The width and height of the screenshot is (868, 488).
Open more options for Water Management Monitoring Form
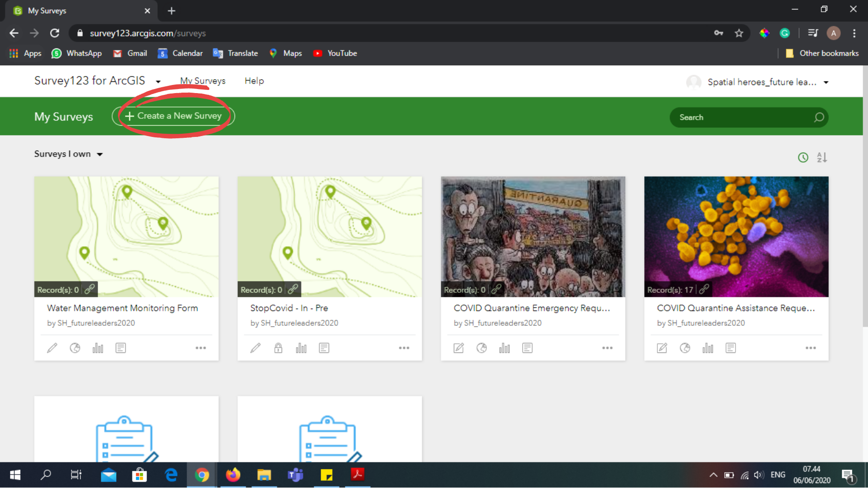(x=201, y=348)
